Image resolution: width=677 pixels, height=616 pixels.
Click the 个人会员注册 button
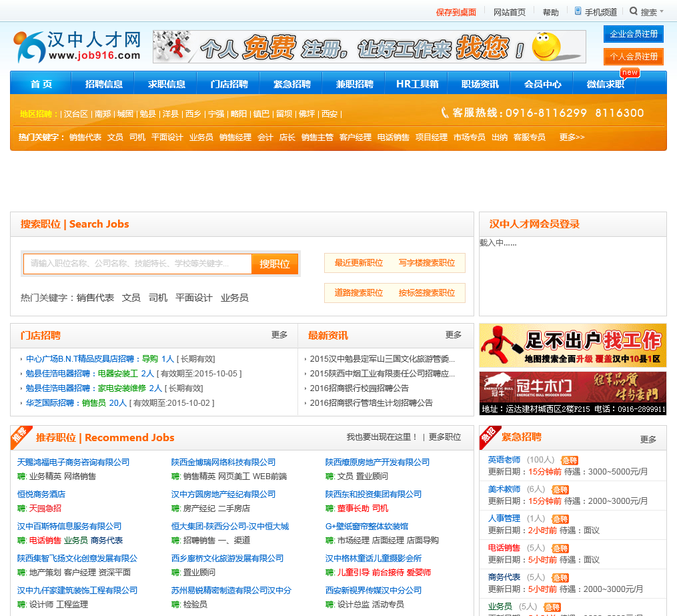[634, 57]
